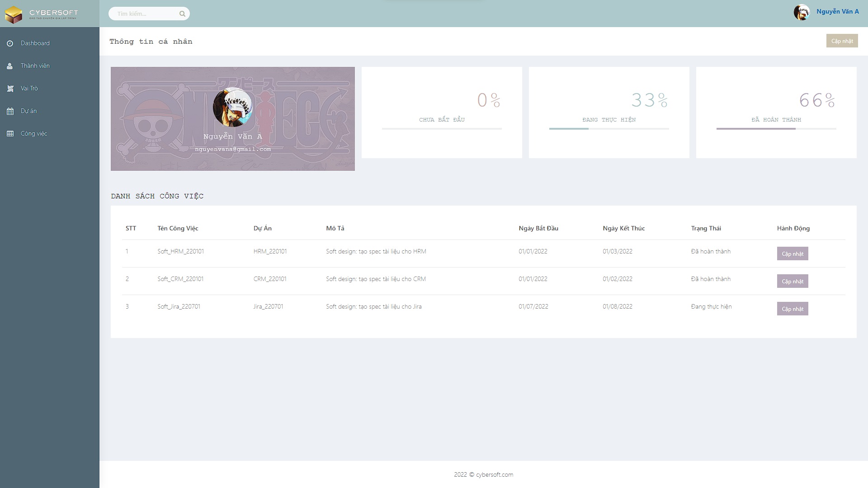Screen dimensions: 868x488
Task: Click the Đang thực hiện progress bar
Action: point(609,129)
